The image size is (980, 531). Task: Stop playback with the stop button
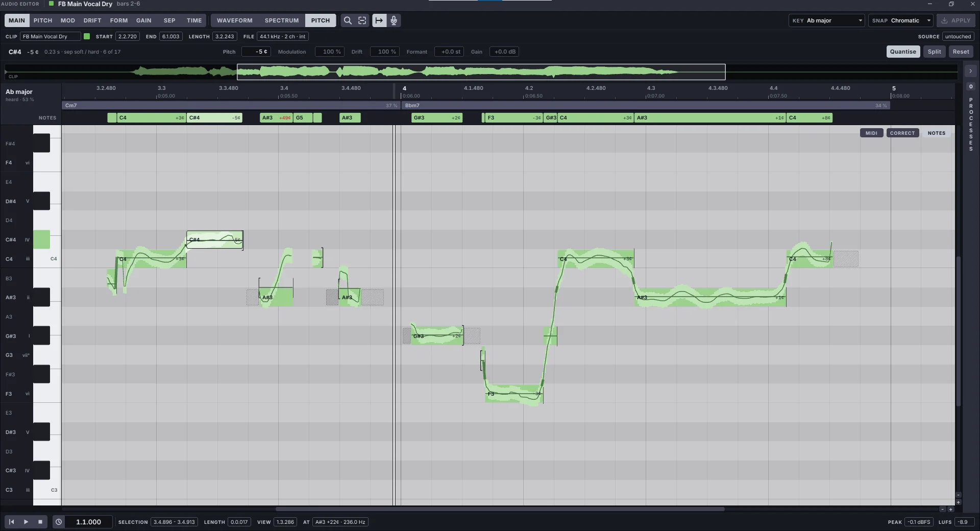tap(40, 522)
